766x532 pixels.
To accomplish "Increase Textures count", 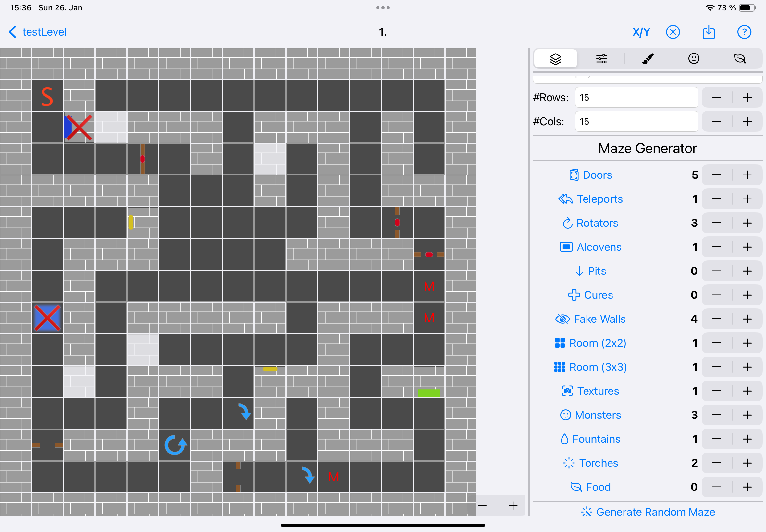I will pos(747,391).
